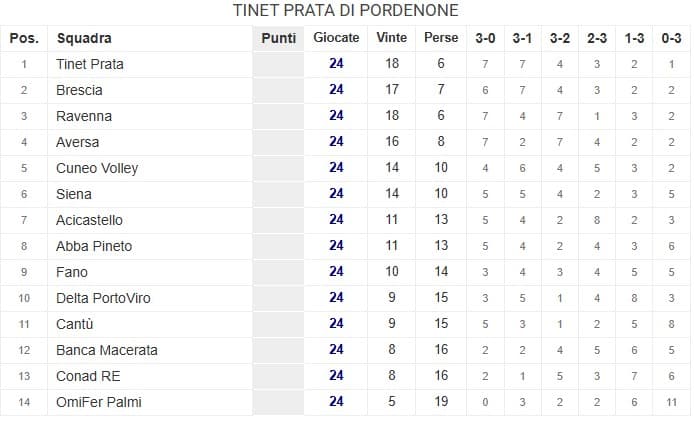Click the Perse column header
This screenshot has height=432, width=694.
(441, 38)
